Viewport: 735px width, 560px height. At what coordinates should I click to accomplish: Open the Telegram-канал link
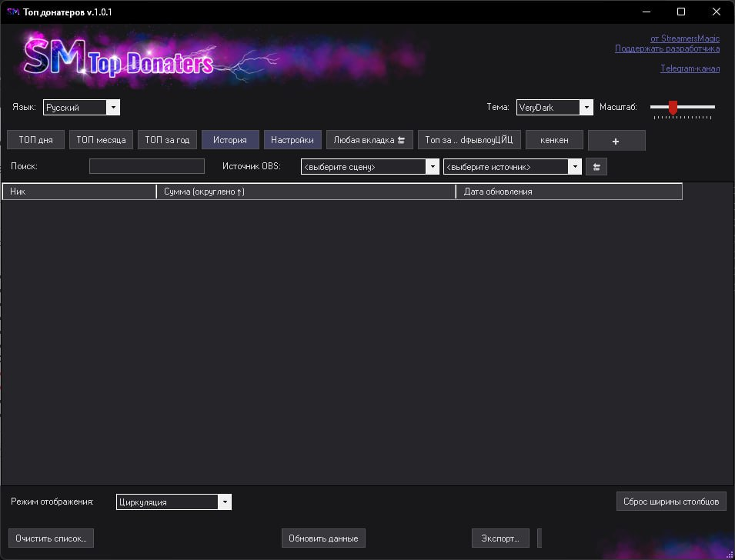pos(690,68)
